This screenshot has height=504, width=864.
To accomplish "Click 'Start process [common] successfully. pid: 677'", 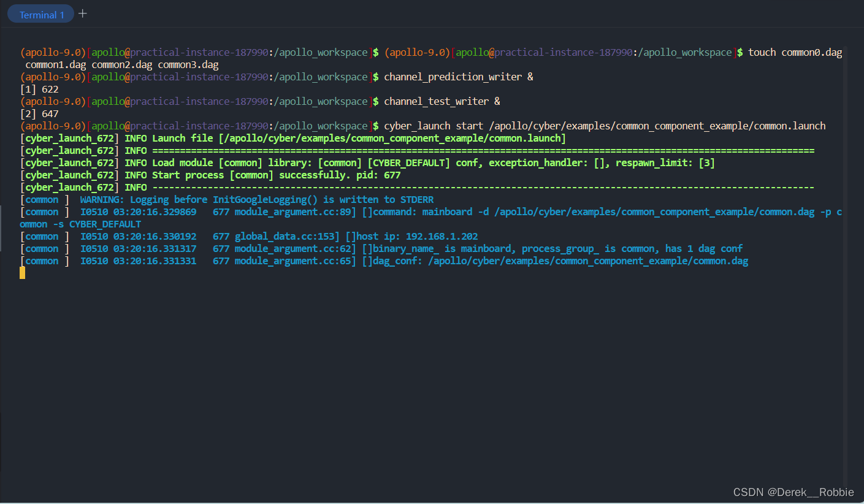I will pos(276,175).
